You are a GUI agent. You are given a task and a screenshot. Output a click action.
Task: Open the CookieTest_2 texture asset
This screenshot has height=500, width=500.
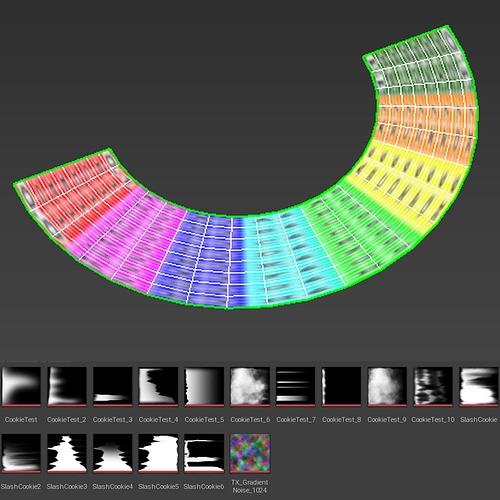(x=67, y=387)
